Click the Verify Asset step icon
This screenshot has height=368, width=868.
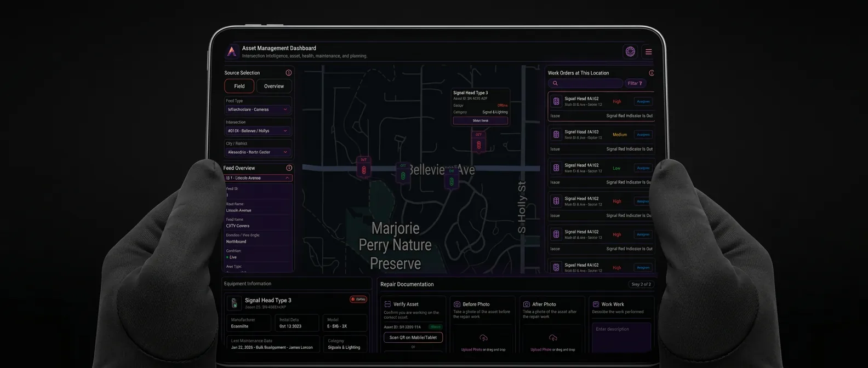click(x=387, y=304)
